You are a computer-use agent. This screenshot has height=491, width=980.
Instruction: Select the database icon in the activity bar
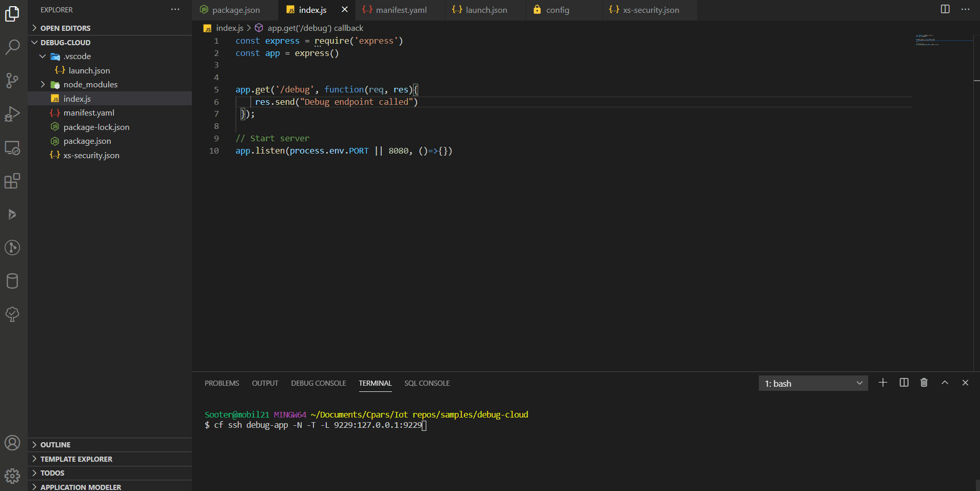[x=12, y=280]
